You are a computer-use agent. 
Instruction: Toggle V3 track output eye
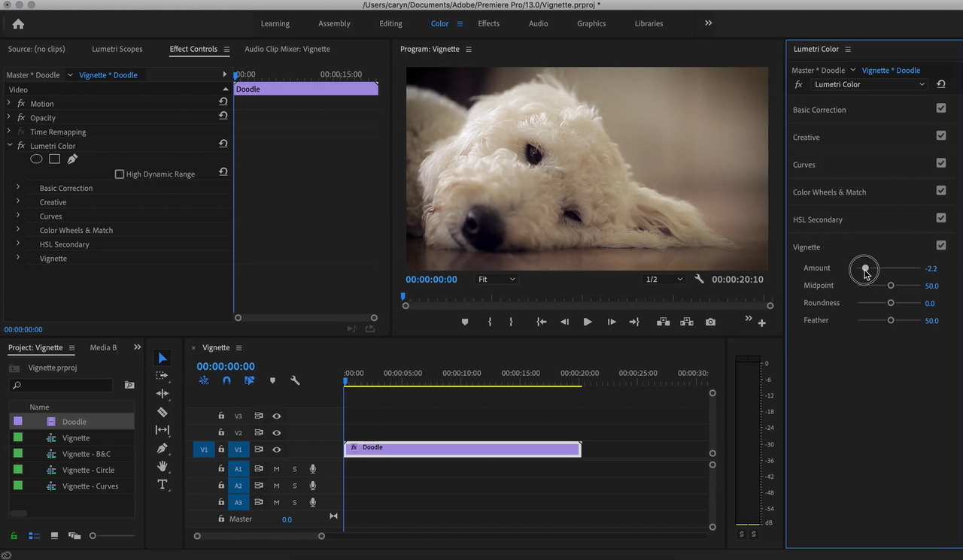[x=276, y=416]
